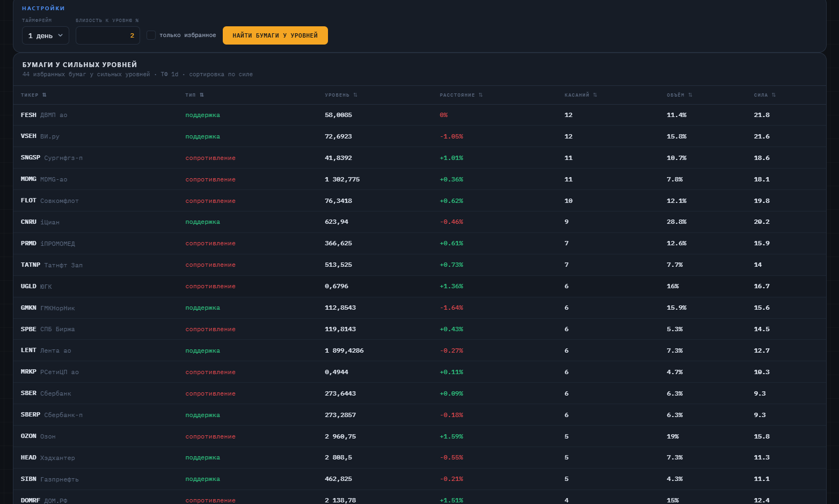The height and width of the screenshot is (504, 839).
Task: Click touches count 10 in FLOT row
Action: pos(568,201)
